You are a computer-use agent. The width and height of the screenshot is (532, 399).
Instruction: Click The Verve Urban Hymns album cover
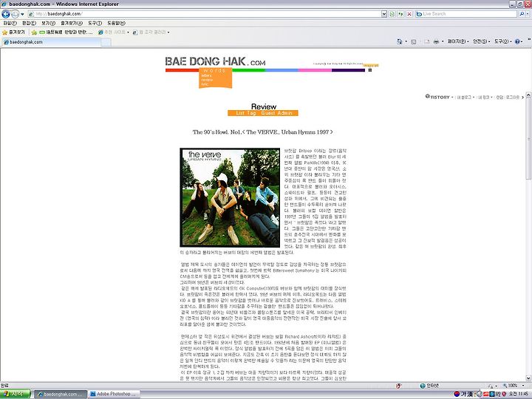click(x=230, y=197)
